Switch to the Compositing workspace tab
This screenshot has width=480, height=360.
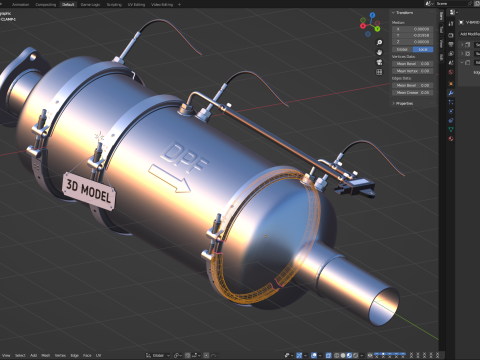[46, 5]
